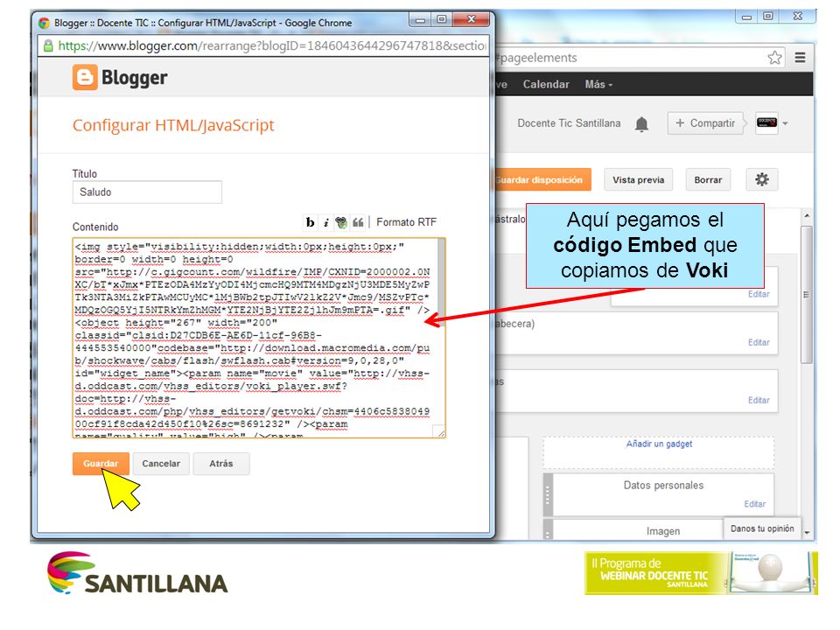Open Vista previa of the blog layout
840x630 pixels.
pos(638,180)
